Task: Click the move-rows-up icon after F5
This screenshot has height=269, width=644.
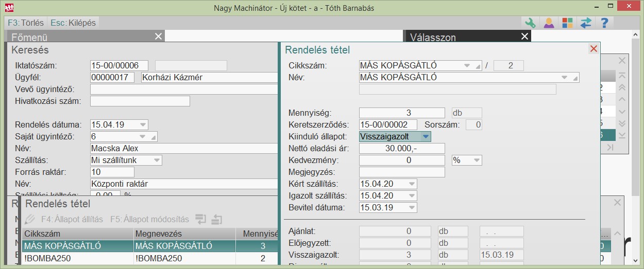Action: [x=217, y=219]
